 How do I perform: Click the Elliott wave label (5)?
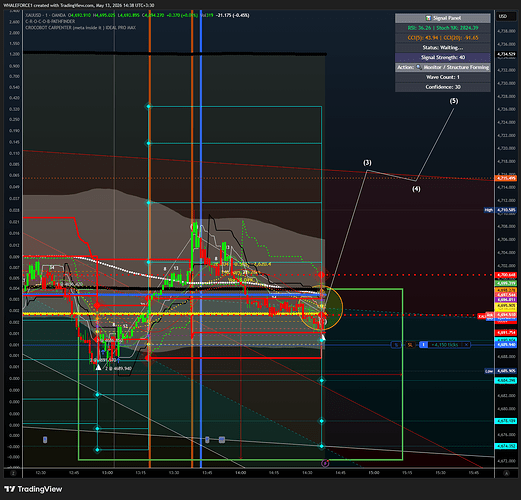point(454,101)
